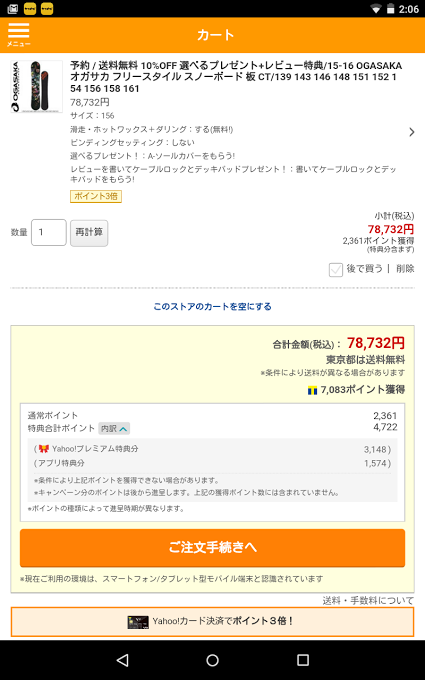Proceed with ご注文手続きへ button

(212, 548)
